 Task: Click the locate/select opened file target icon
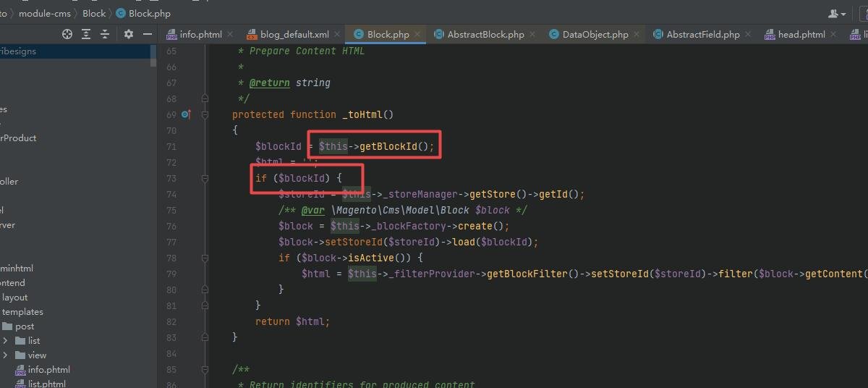point(67,34)
